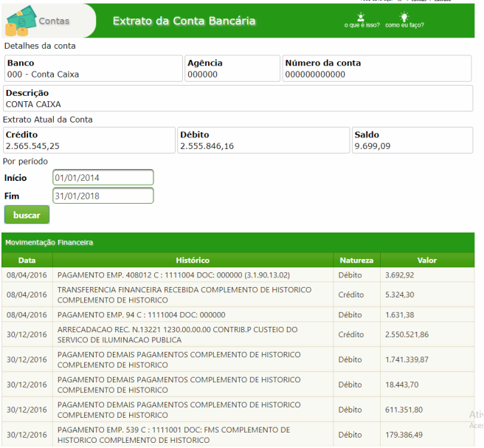Focus the Início date field

click(x=103, y=178)
